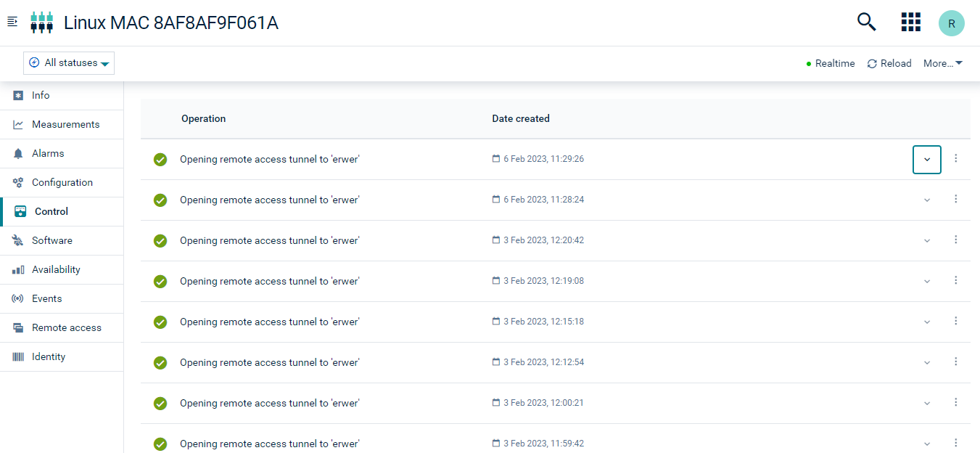Switch to the Control section
This screenshot has height=453, width=980.
pyautogui.click(x=52, y=211)
